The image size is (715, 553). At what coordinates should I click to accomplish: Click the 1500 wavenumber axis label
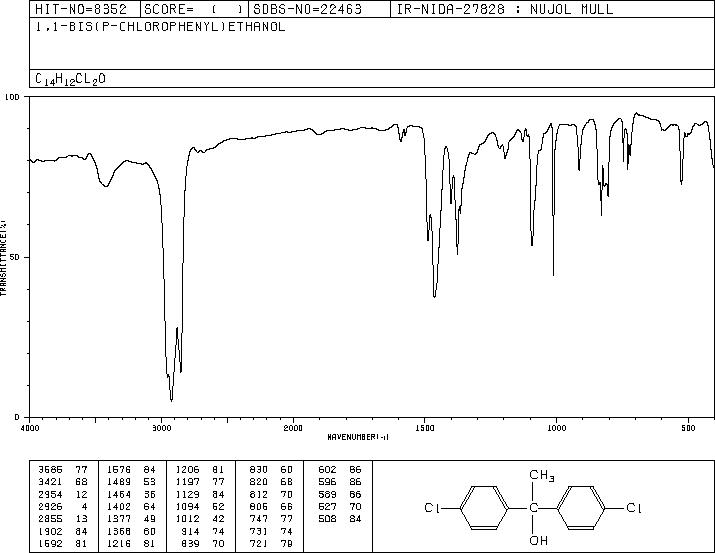[x=425, y=428]
